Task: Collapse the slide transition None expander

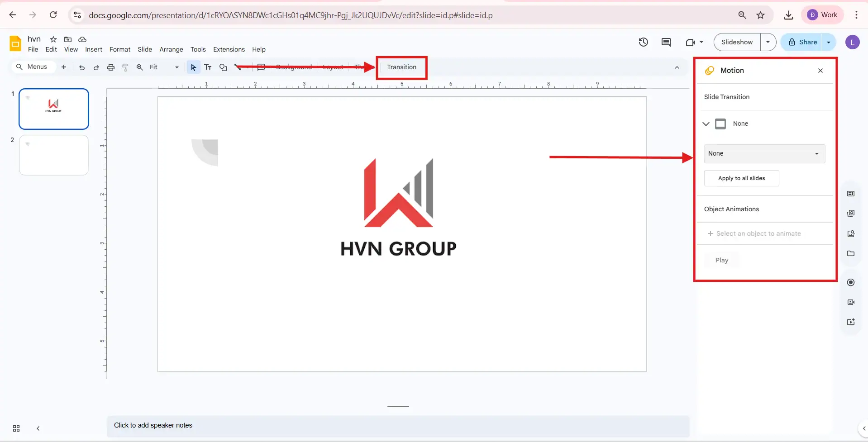Action: tap(706, 124)
